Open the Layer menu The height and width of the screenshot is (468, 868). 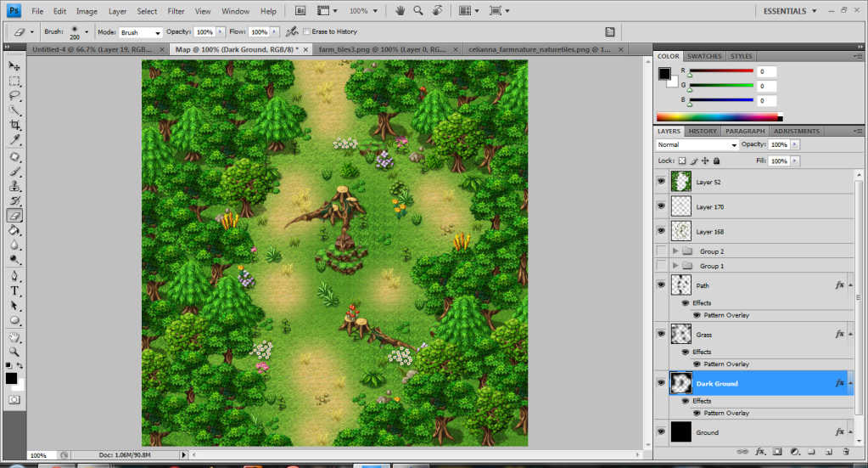coord(117,11)
